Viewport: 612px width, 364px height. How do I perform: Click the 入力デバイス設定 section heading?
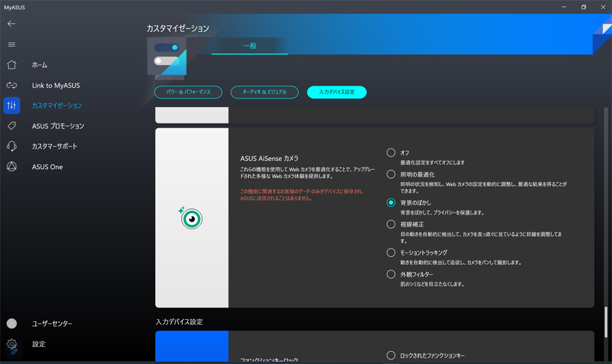[x=179, y=321]
